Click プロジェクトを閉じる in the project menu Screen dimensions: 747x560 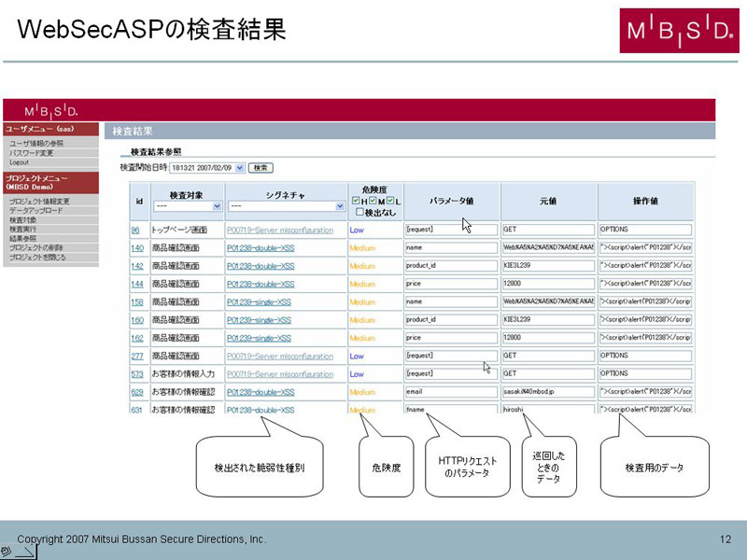pyautogui.click(x=37, y=258)
